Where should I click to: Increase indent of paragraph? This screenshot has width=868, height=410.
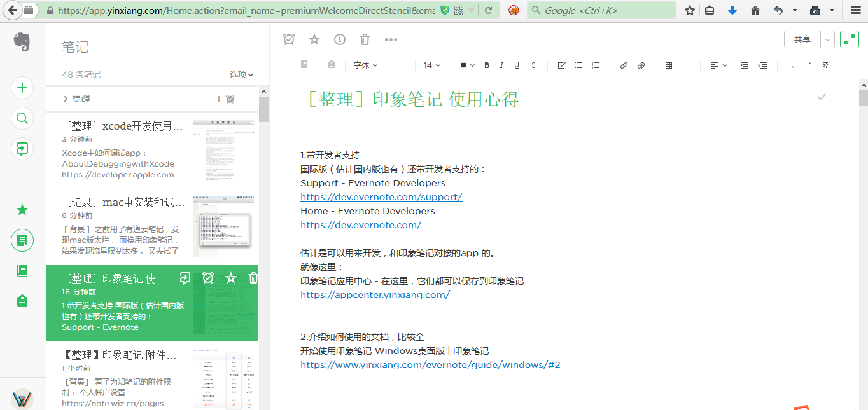tap(743, 65)
